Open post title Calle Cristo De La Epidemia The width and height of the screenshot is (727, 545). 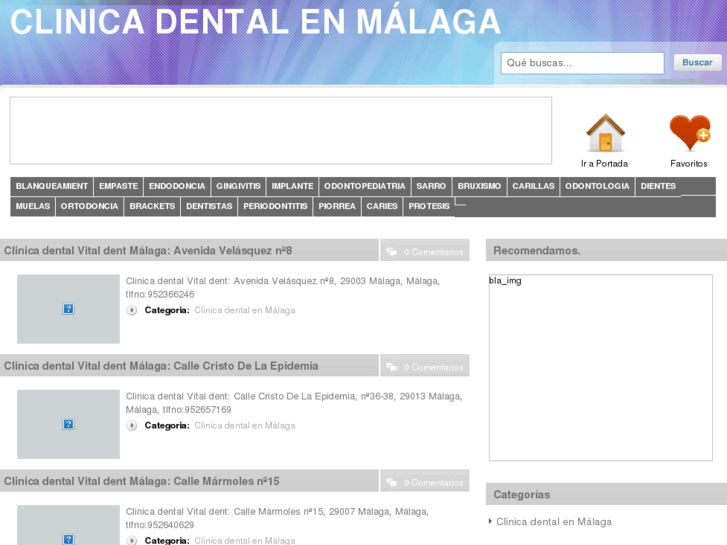[161, 366]
